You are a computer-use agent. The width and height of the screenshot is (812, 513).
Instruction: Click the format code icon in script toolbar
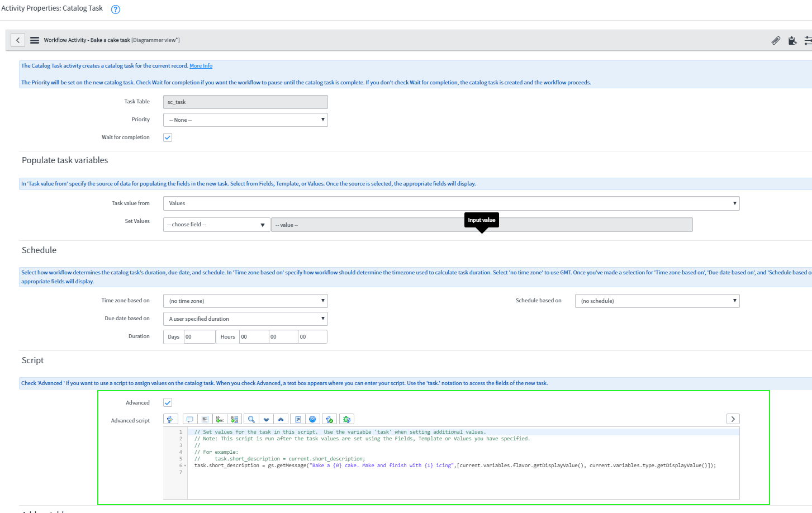pyautogui.click(x=205, y=419)
